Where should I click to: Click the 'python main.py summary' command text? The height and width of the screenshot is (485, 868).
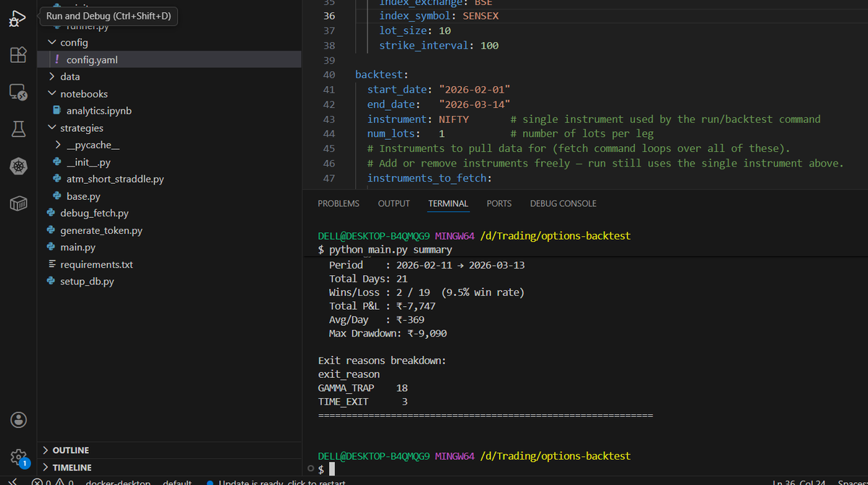click(391, 250)
